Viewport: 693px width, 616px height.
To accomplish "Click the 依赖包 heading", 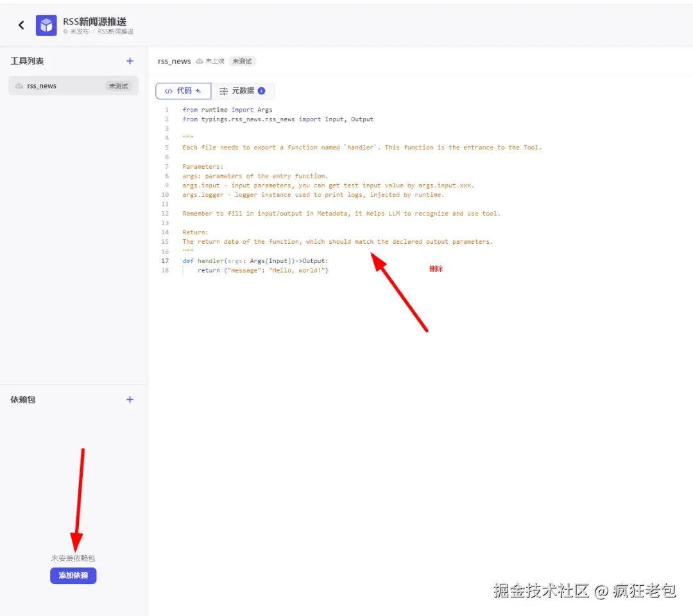I will pos(23,400).
